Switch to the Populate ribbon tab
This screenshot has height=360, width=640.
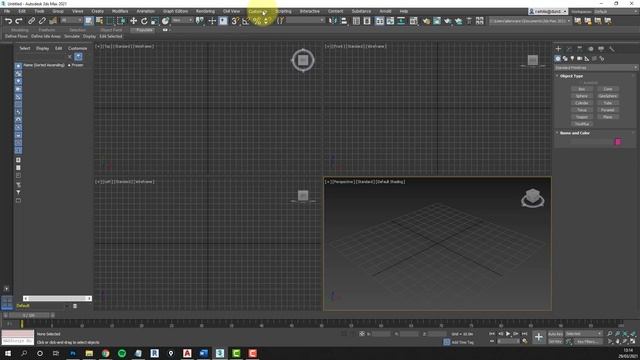[x=144, y=30]
